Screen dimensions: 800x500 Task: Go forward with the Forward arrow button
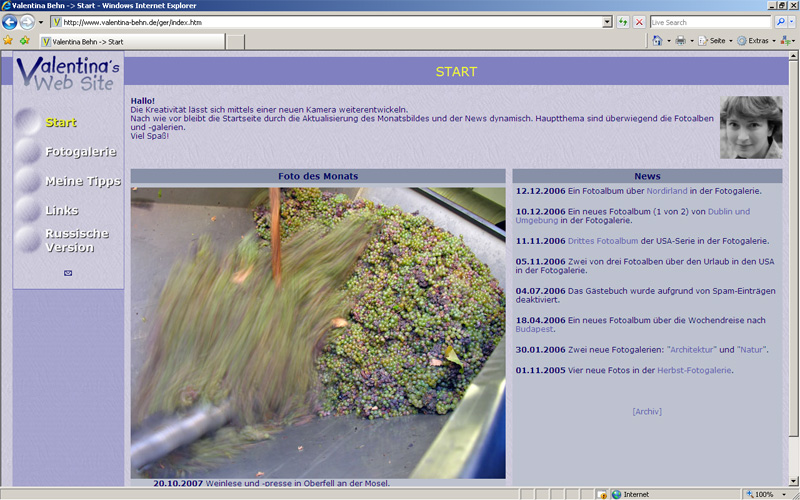27,22
